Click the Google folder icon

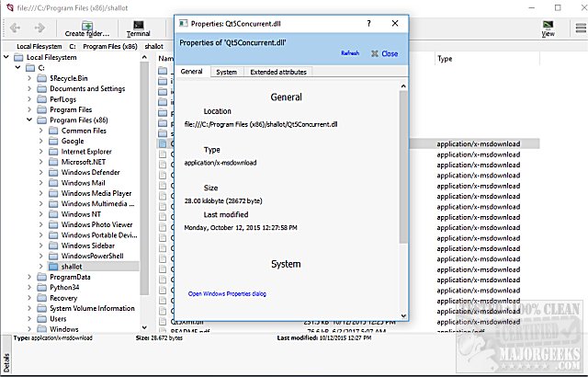pyautogui.click(x=53, y=141)
